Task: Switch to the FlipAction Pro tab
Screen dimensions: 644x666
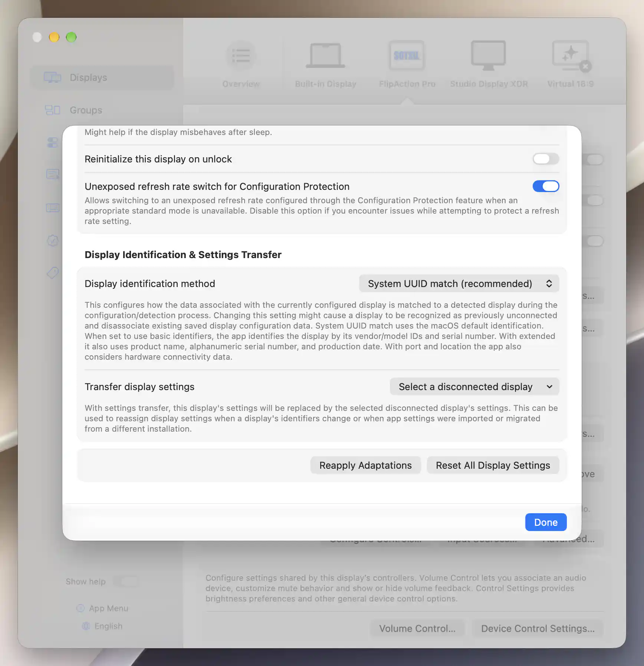Action: coord(407,65)
